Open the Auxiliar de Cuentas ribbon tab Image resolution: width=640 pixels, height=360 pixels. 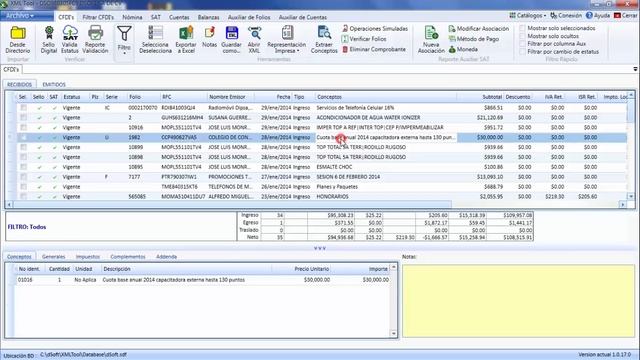tap(303, 17)
